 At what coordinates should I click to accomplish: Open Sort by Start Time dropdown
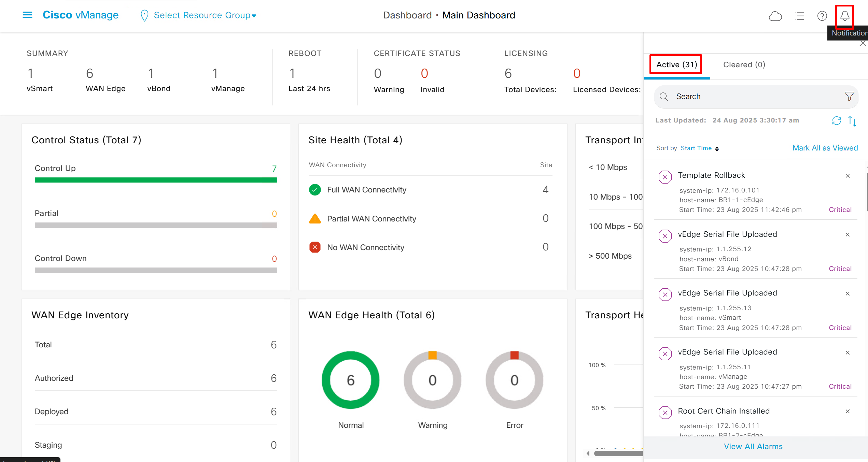[x=699, y=148]
